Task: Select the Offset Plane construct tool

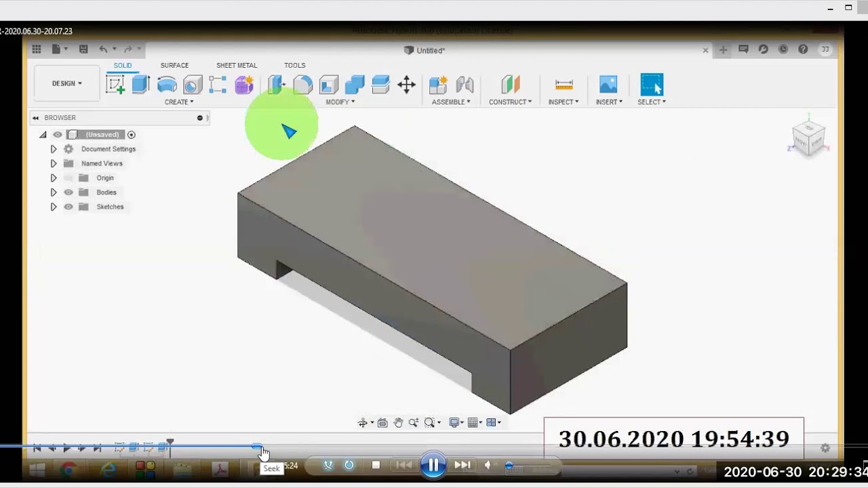Action: click(510, 85)
